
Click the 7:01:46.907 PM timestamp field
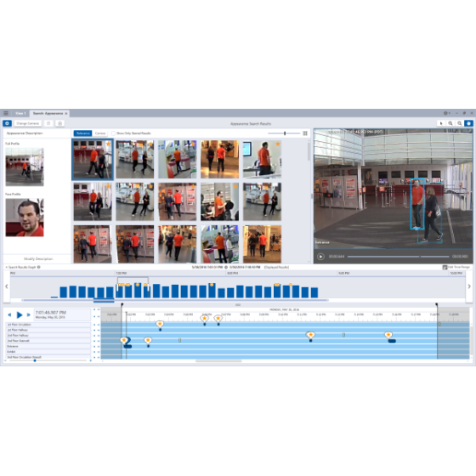click(62, 314)
